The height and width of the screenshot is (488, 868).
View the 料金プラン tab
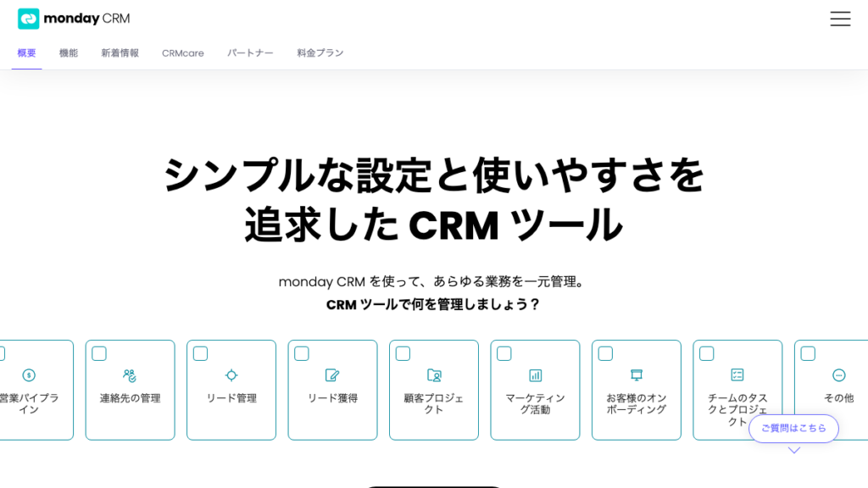[x=320, y=53]
